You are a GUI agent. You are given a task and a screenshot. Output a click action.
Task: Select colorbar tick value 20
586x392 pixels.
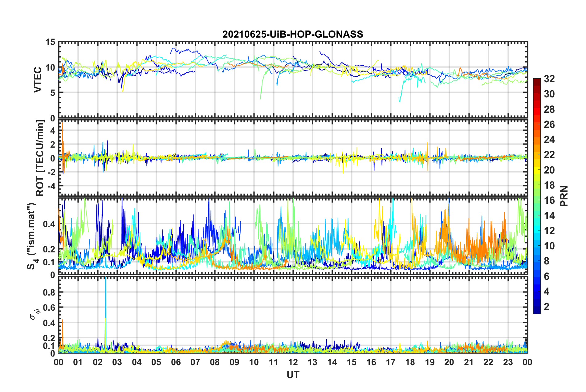[549, 170]
